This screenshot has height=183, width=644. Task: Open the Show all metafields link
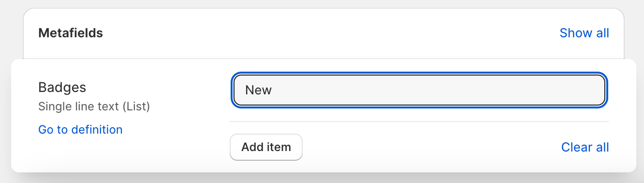click(x=584, y=33)
